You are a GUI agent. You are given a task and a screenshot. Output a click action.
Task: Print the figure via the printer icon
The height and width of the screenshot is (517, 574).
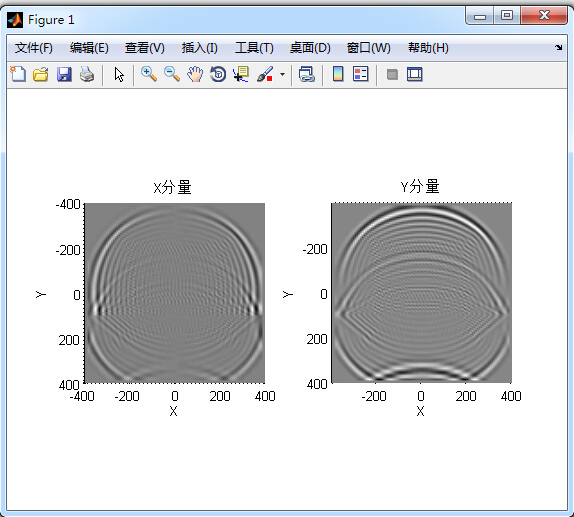pos(87,74)
